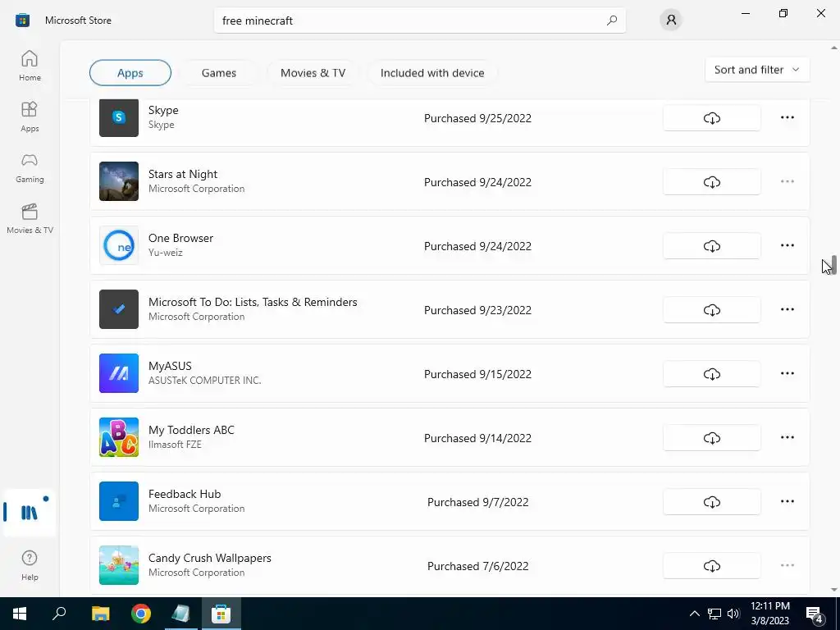The image size is (840, 630).
Task: Select the Included with device tab
Action: point(432,73)
